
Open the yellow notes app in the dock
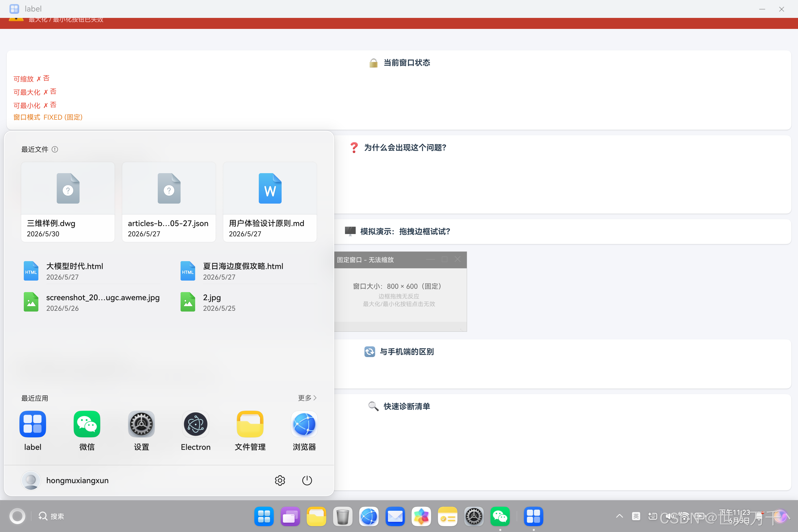coord(448,516)
